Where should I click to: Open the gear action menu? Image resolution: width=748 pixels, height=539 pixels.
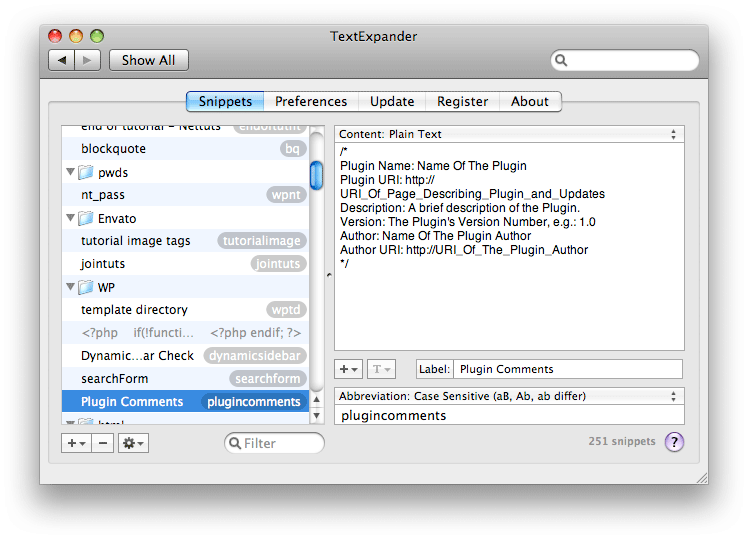click(134, 443)
